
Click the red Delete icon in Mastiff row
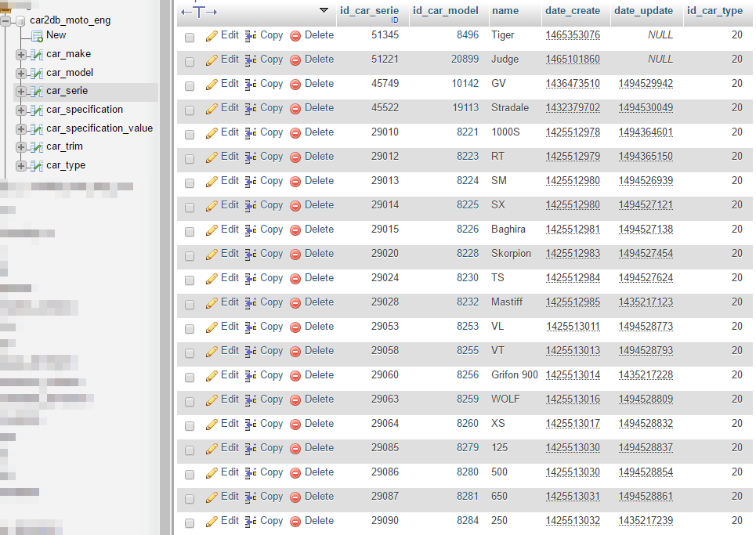pyautogui.click(x=295, y=302)
